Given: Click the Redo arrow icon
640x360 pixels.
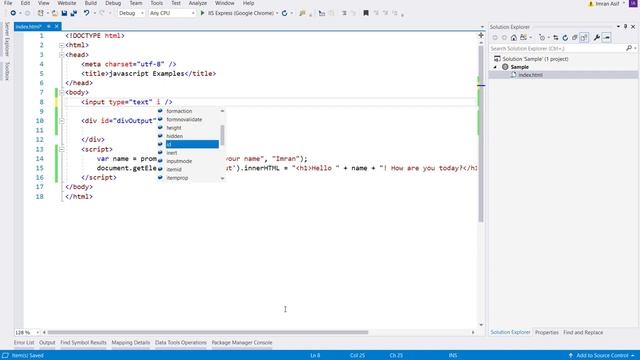Looking at the screenshot, I should point(102,13).
